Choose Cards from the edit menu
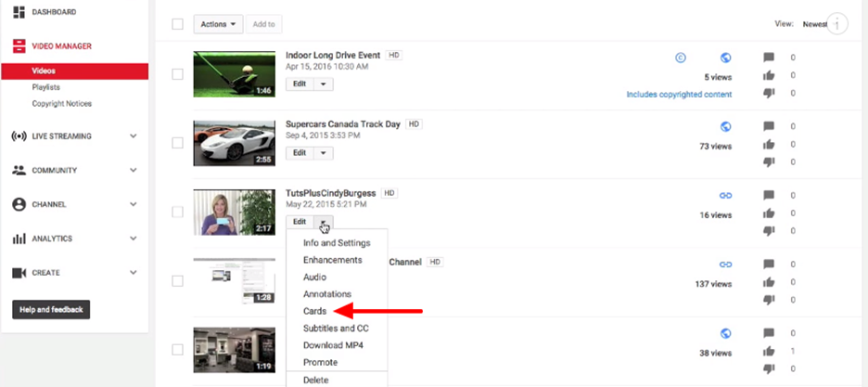This screenshot has width=868, height=387. [x=315, y=311]
